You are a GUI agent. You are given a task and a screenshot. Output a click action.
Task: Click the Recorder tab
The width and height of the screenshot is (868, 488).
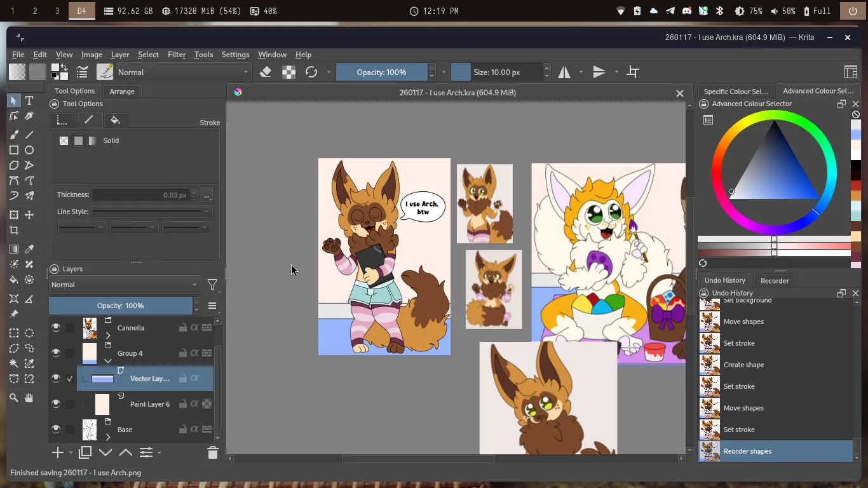[775, 280]
